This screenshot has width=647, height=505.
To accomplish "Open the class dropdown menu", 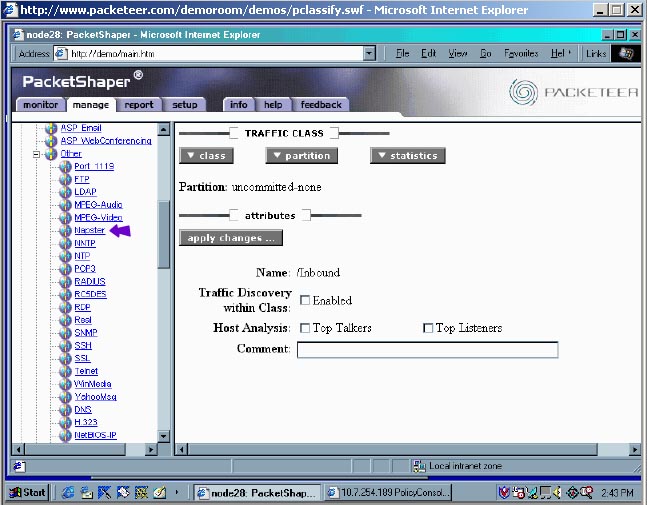I will coord(206,156).
